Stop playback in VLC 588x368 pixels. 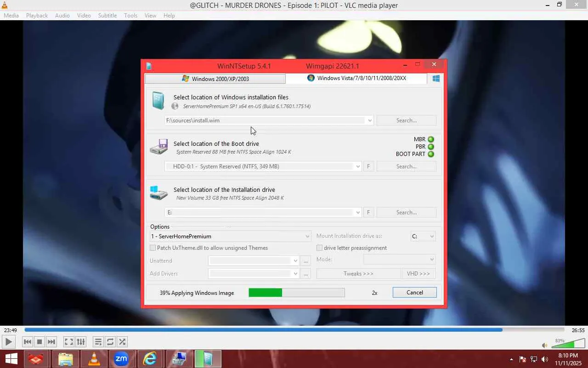click(40, 342)
